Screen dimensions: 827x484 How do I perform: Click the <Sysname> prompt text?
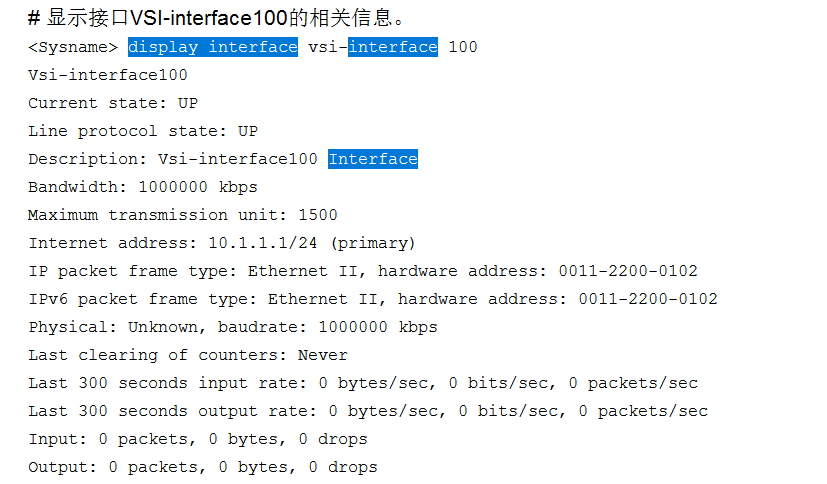73,47
